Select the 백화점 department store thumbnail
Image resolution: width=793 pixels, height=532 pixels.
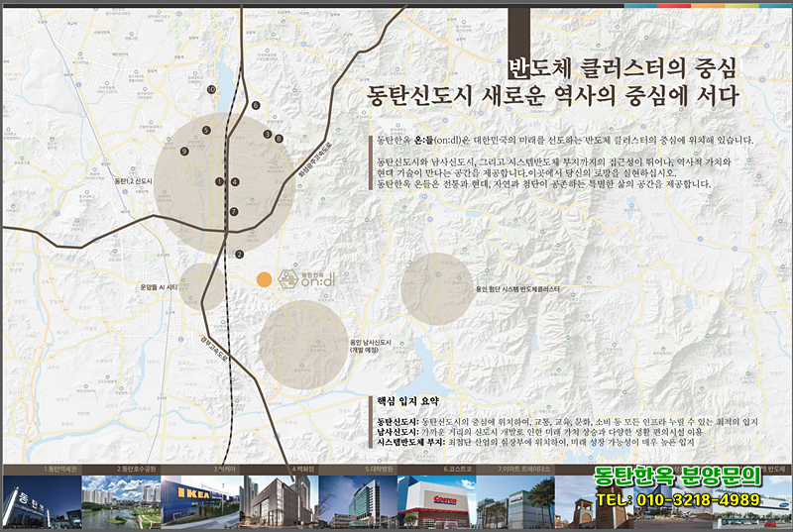pos(280,501)
